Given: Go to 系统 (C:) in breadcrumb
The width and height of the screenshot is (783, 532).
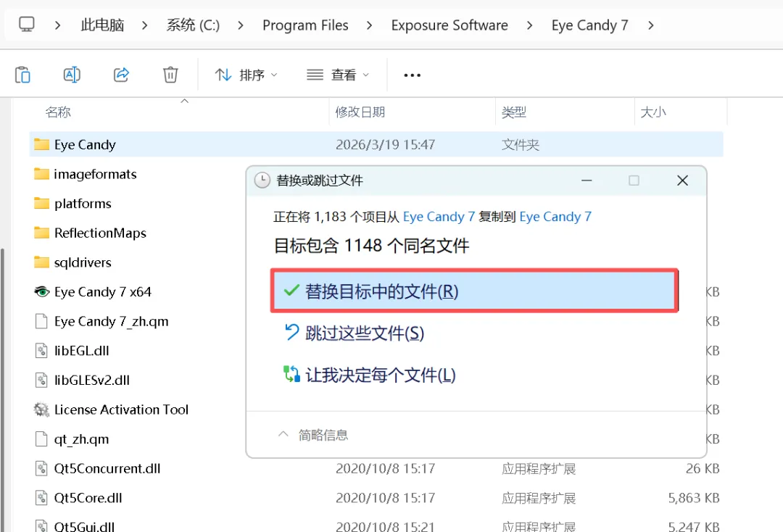Looking at the screenshot, I should [x=193, y=25].
